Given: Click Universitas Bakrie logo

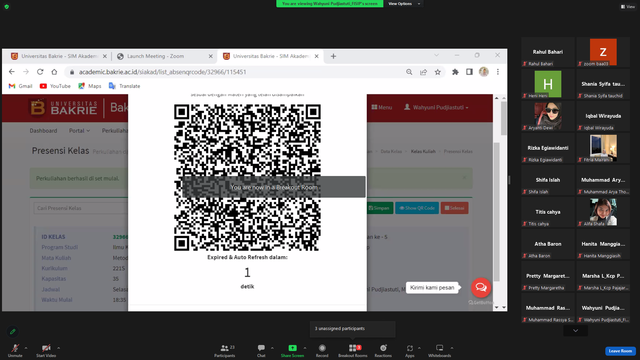Looking at the screenshot, I should coord(64,108).
